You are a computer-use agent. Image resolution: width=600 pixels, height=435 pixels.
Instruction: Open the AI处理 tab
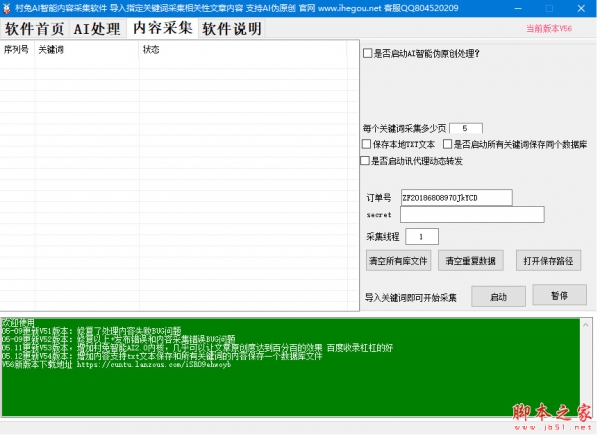point(97,29)
